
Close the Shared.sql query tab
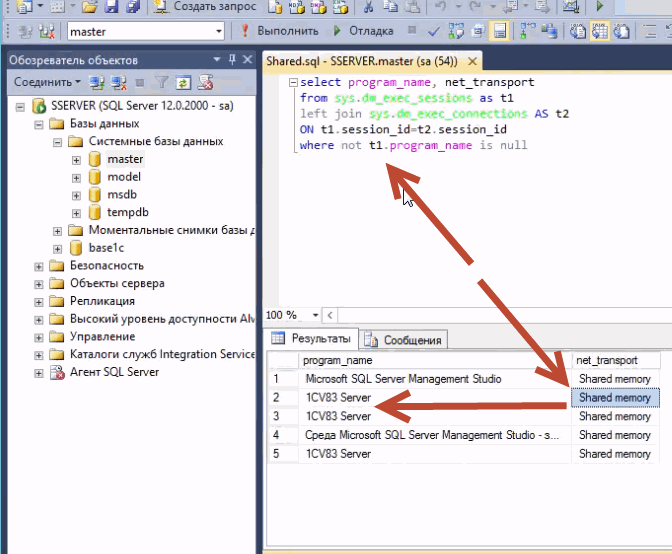tap(473, 61)
